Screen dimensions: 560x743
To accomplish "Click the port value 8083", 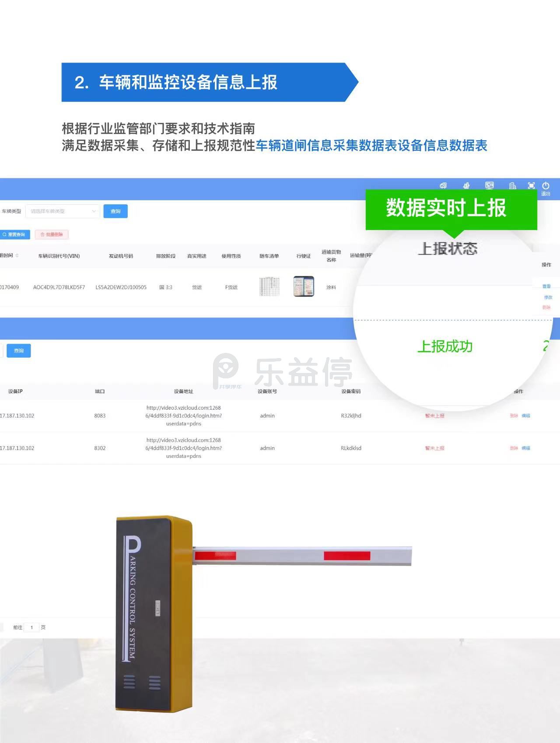I will click(100, 415).
